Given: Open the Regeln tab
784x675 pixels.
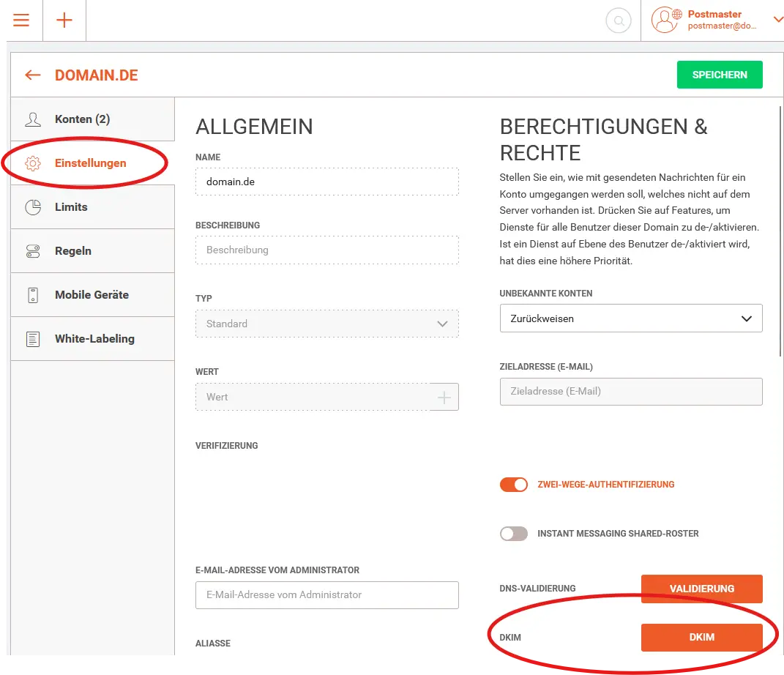Looking at the screenshot, I should (x=92, y=251).
